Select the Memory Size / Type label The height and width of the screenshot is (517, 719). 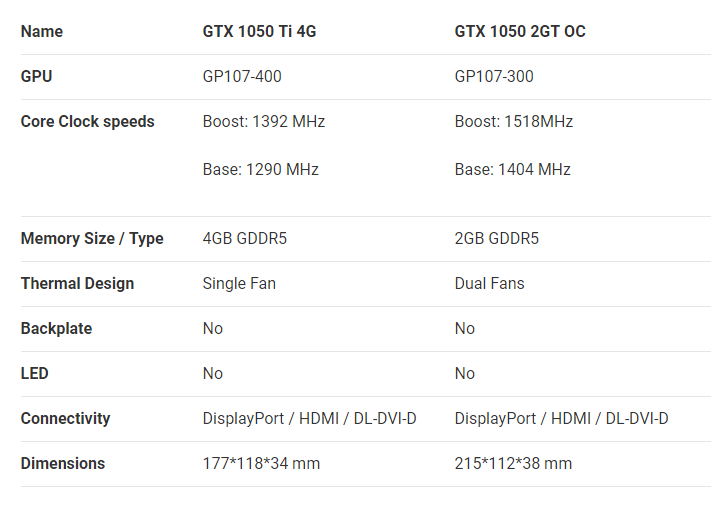92,239
